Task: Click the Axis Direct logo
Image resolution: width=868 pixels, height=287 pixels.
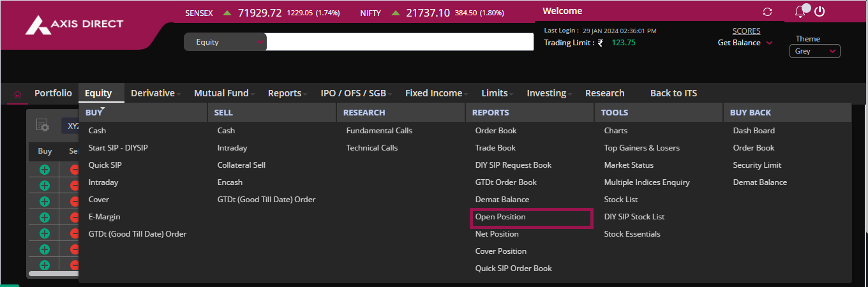Action: click(x=74, y=26)
